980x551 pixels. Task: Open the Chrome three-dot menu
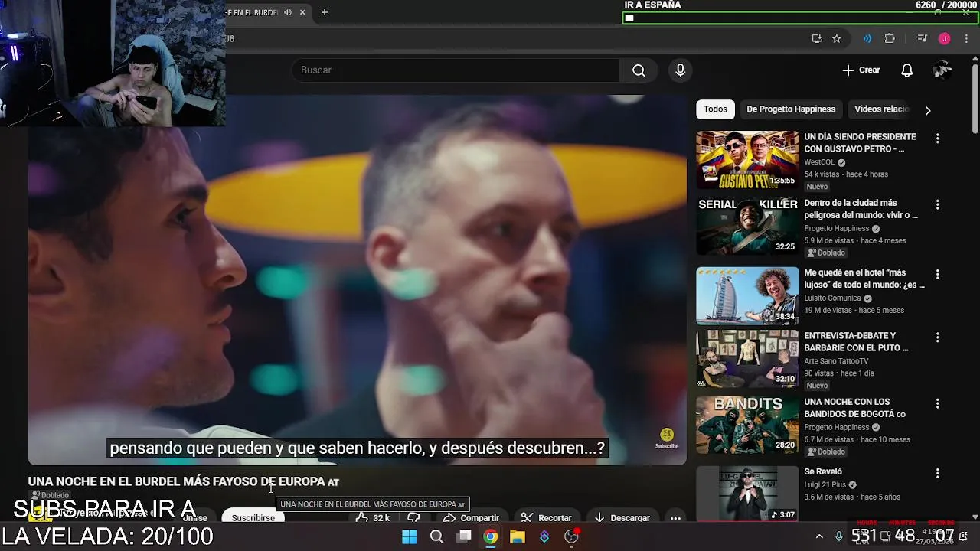pyautogui.click(x=966, y=38)
